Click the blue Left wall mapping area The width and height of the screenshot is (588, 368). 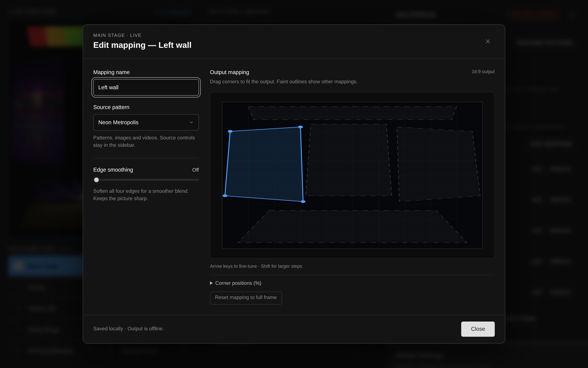264,164
